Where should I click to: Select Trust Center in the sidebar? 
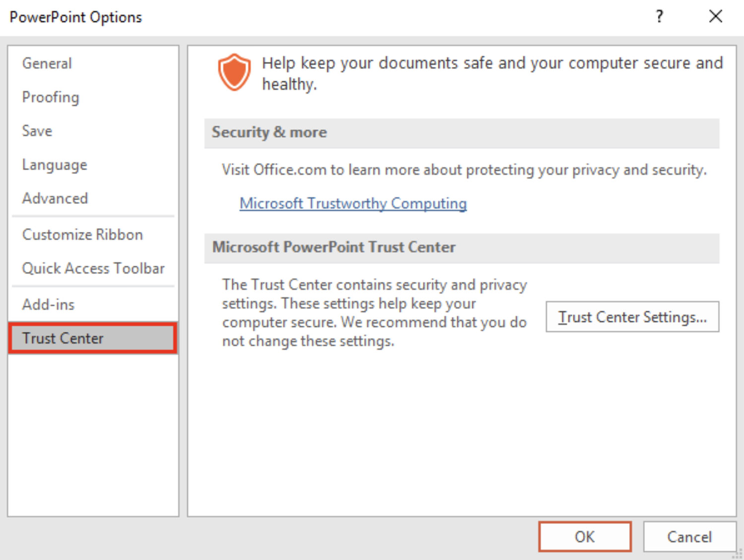93,338
